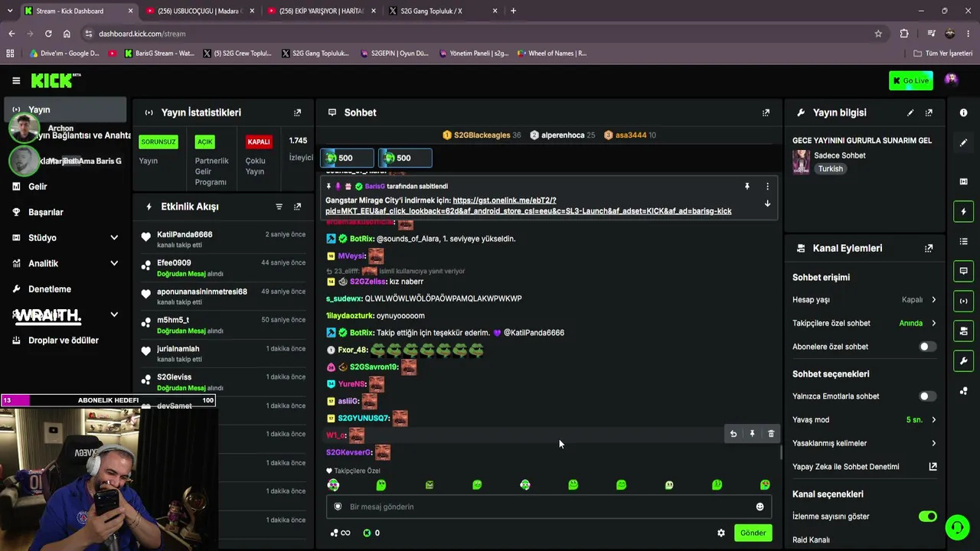Click the Sadece Sohbet category thumbnail
980x551 pixels.
801,161
